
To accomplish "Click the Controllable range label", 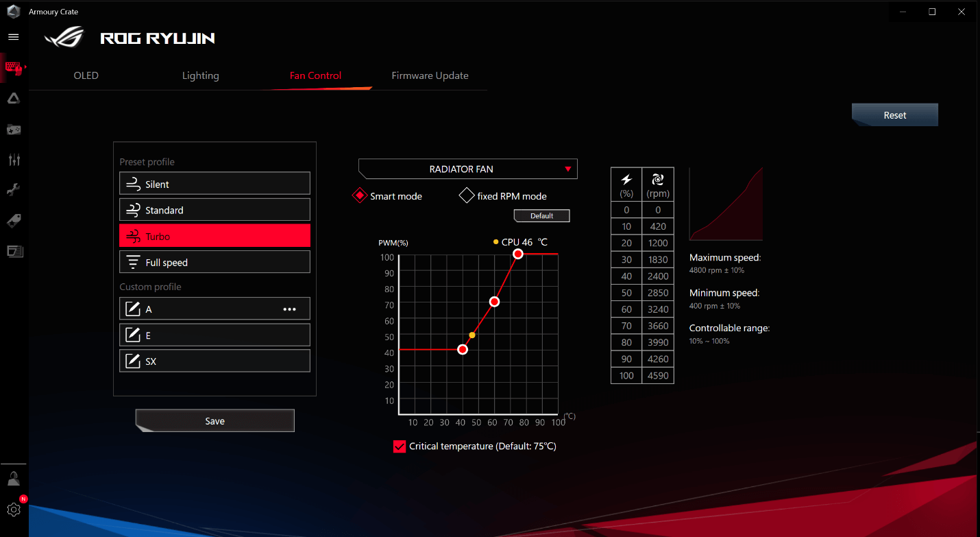I will (730, 329).
